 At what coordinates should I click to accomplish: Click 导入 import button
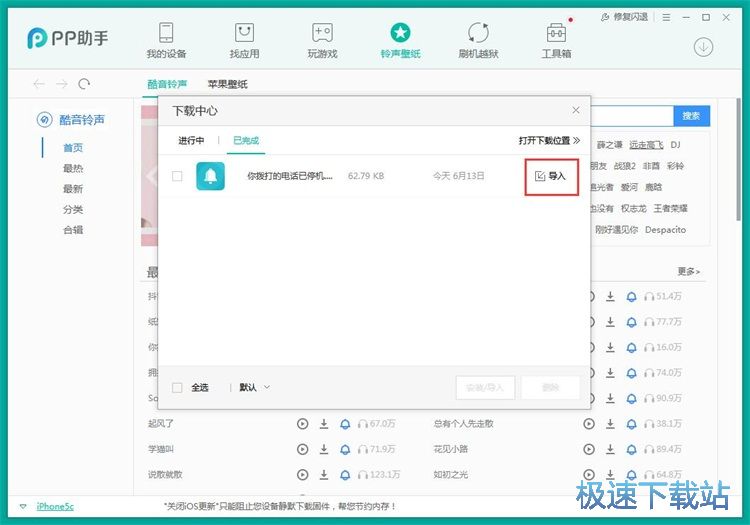pyautogui.click(x=551, y=176)
